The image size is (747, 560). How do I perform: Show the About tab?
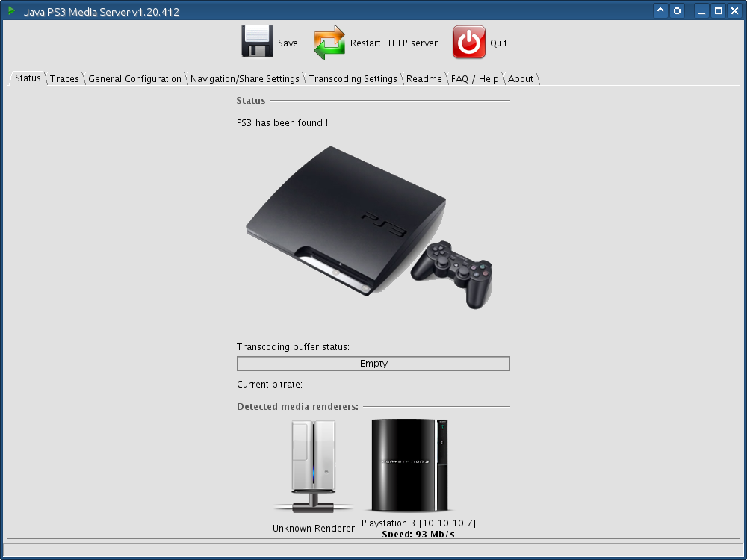(x=520, y=79)
